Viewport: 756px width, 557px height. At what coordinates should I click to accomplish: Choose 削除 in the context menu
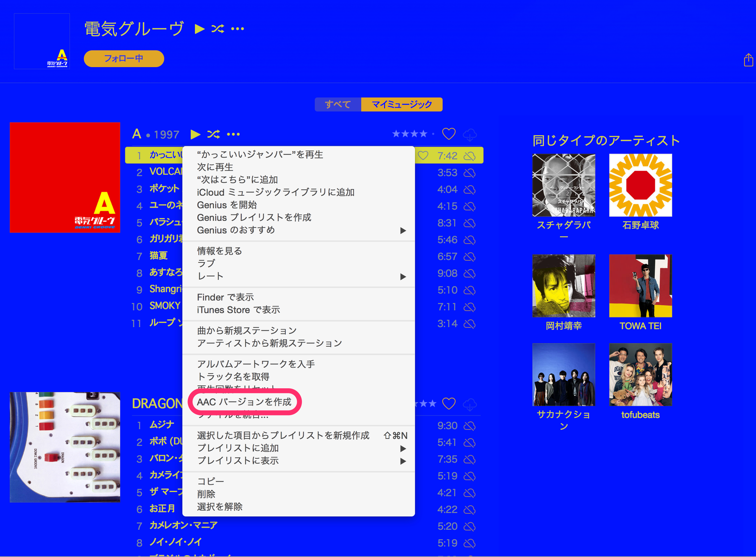299,494
